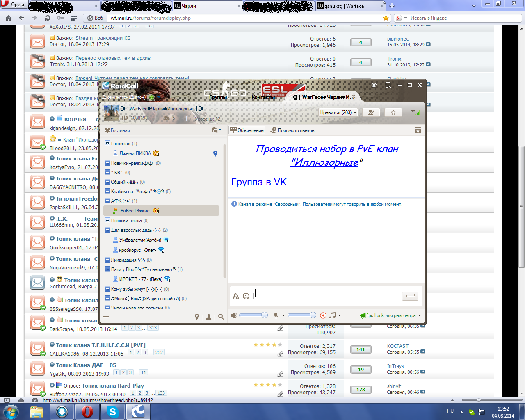This screenshot has width=525, height=420.
Task: Toggle the bookmark star in address bar
Action: [x=386, y=18]
